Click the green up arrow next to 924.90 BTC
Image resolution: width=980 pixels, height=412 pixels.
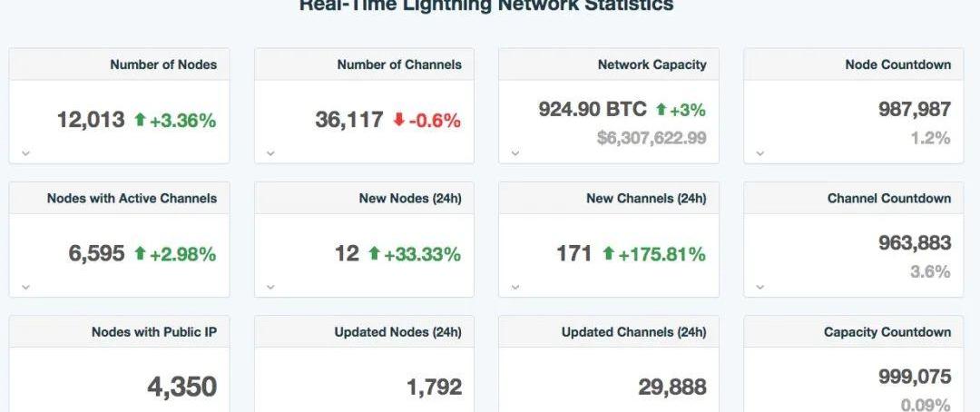tap(661, 109)
